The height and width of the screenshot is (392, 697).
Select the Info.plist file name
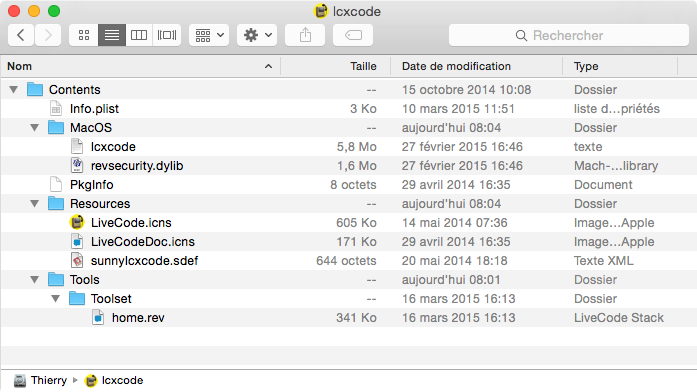tap(94, 108)
